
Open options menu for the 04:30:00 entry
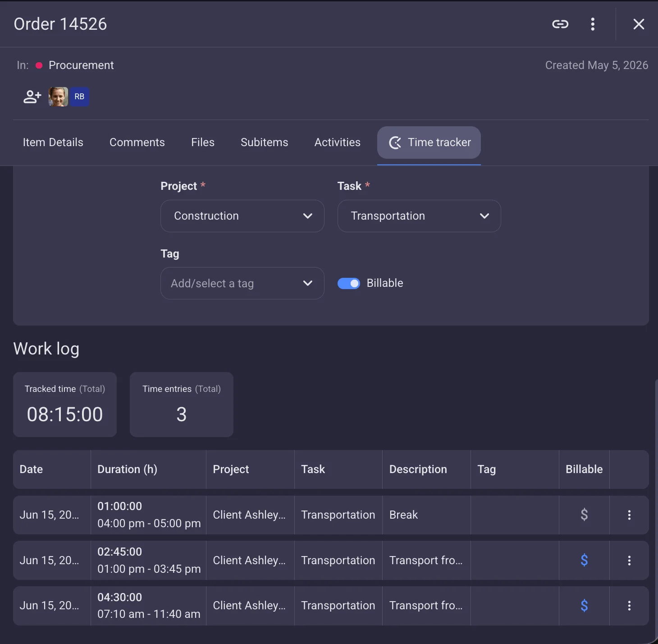(x=629, y=606)
